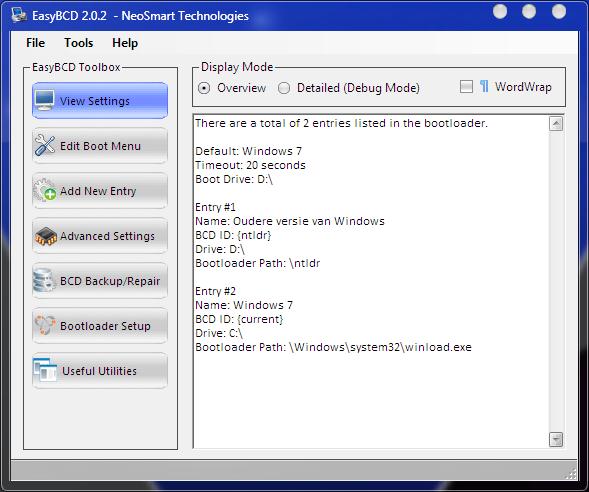The width and height of the screenshot is (589, 492).
Task: Open the File menu
Action: [x=35, y=43]
